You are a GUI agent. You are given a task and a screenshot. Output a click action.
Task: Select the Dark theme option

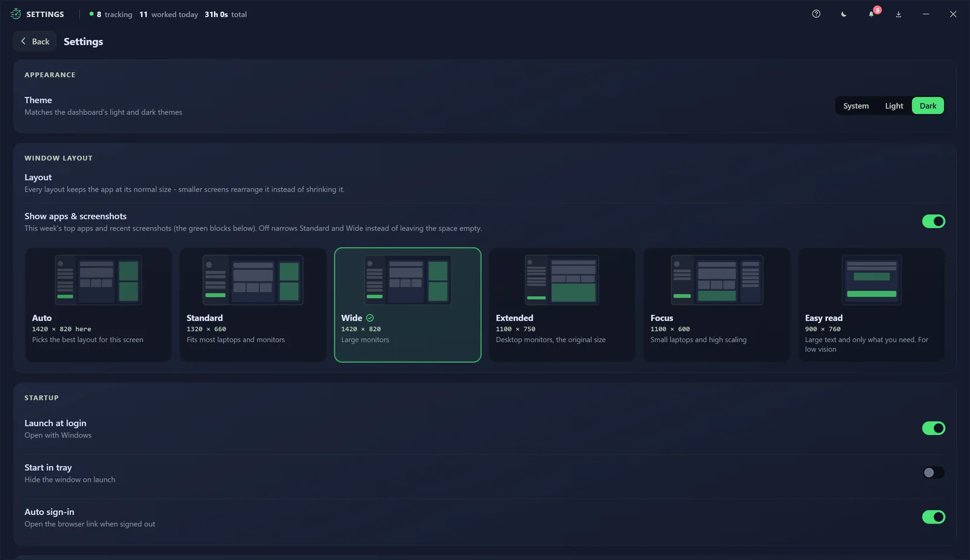[x=928, y=105]
